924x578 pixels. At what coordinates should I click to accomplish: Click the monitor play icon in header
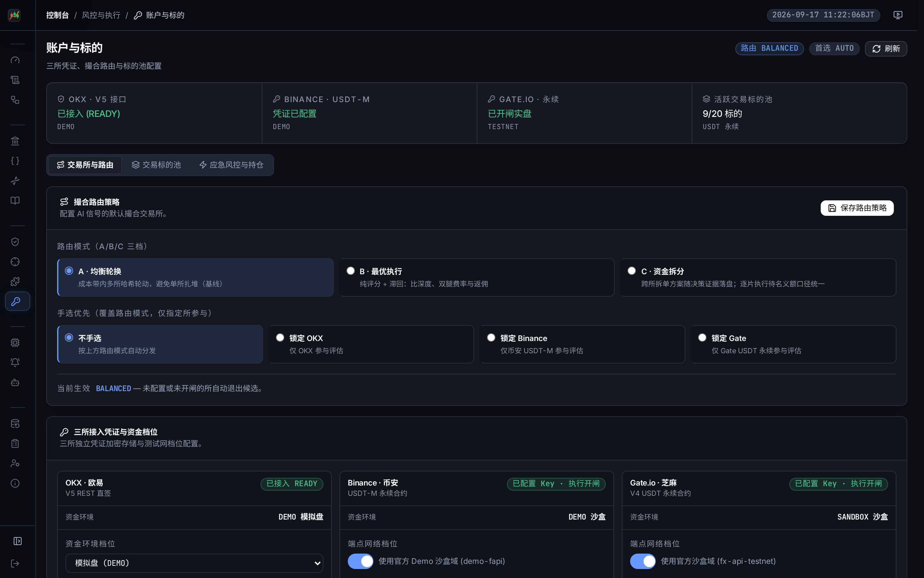pyautogui.click(x=898, y=15)
